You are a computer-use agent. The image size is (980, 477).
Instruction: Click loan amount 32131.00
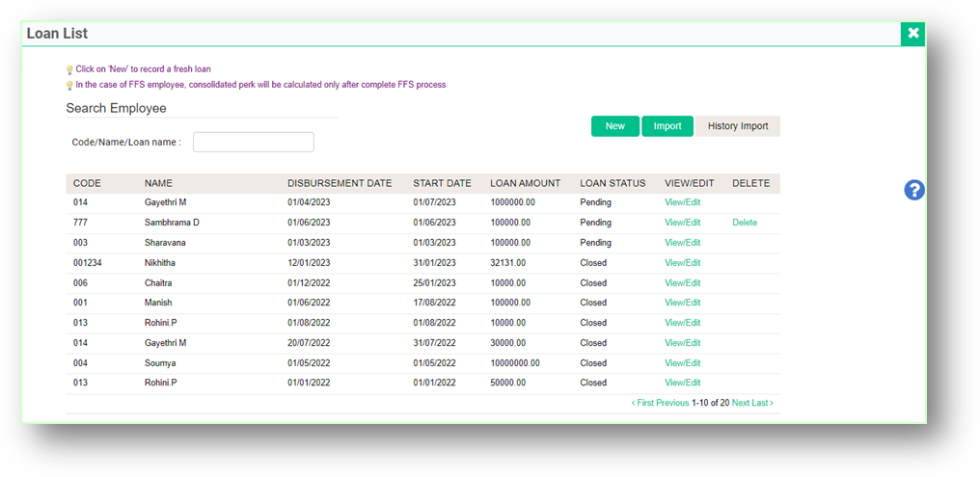coord(508,263)
